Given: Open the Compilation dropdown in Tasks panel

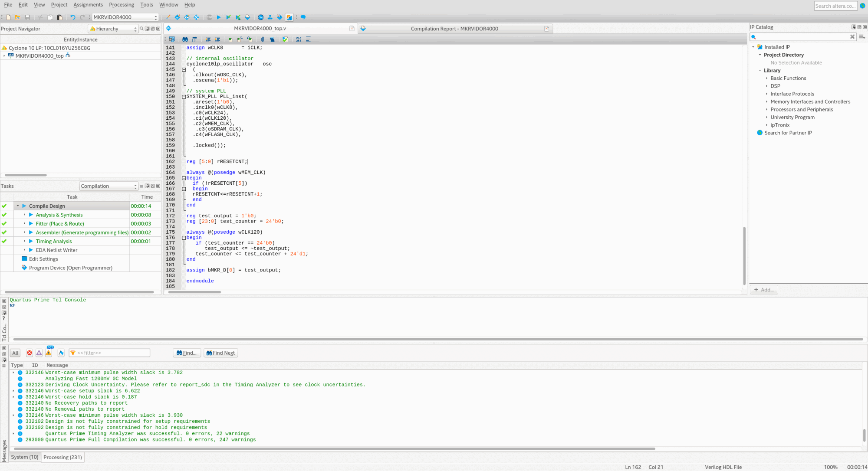Looking at the screenshot, I should click(x=108, y=186).
